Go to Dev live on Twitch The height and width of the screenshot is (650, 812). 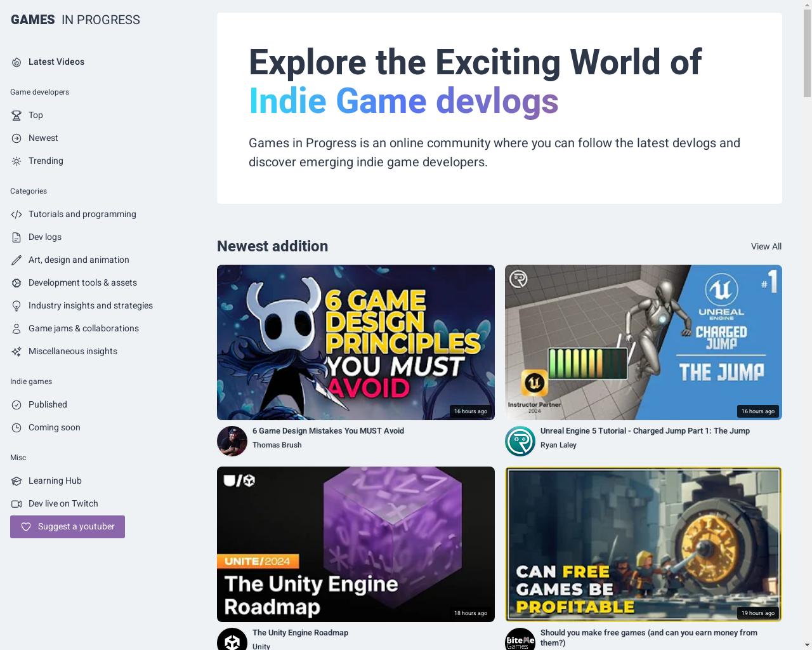pos(63,503)
